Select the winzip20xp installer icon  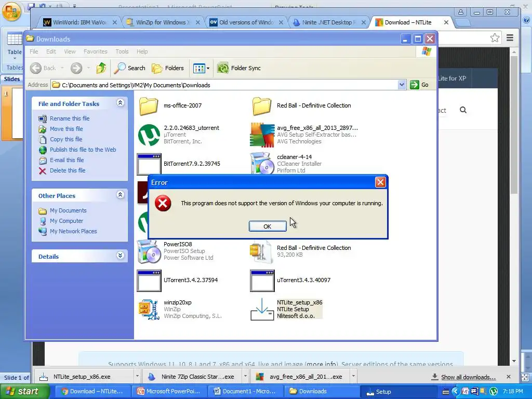tap(149, 309)
